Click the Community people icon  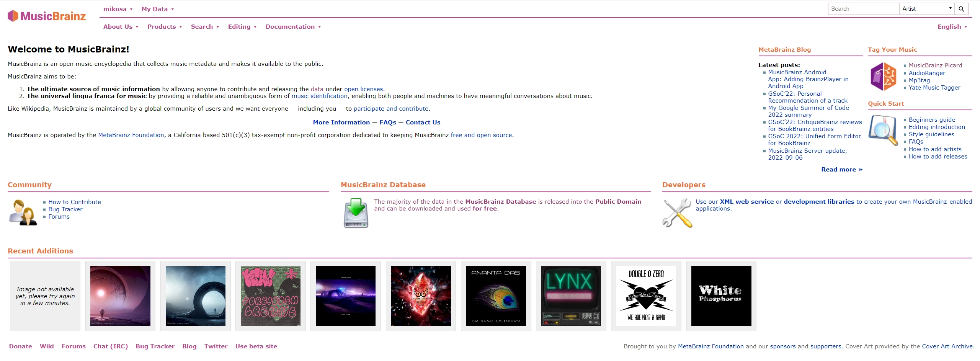click(x=23, y=212)
